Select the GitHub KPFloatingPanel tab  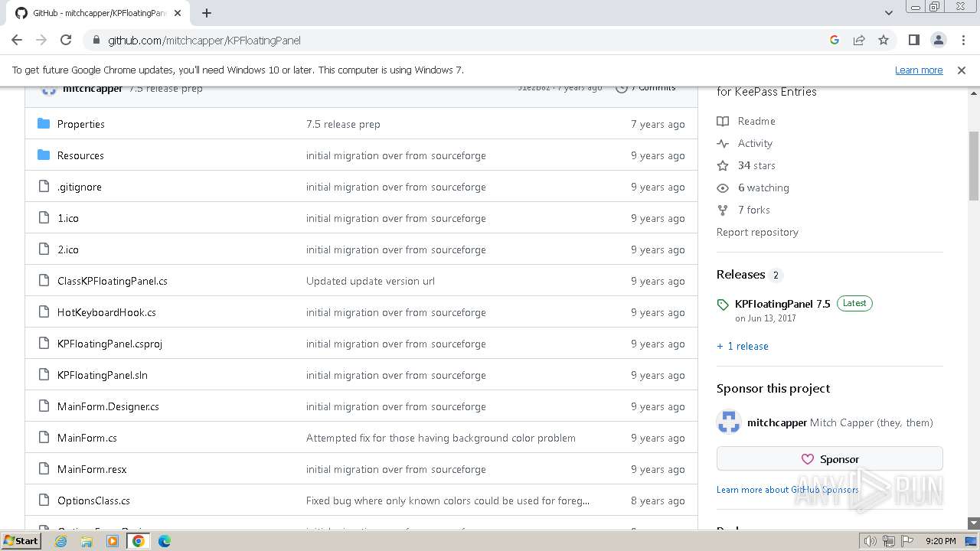click(x=100, y=13)
